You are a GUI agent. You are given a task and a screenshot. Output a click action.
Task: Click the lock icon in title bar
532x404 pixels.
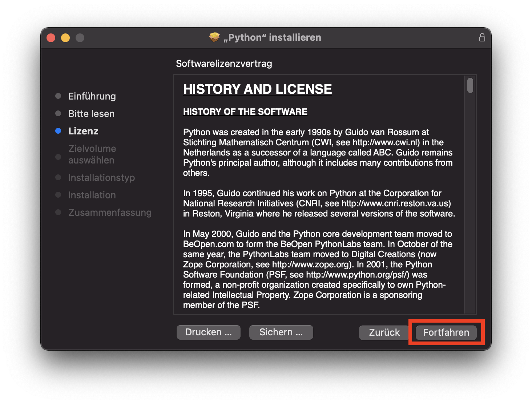pyautogui.click(x=482, y=37)
